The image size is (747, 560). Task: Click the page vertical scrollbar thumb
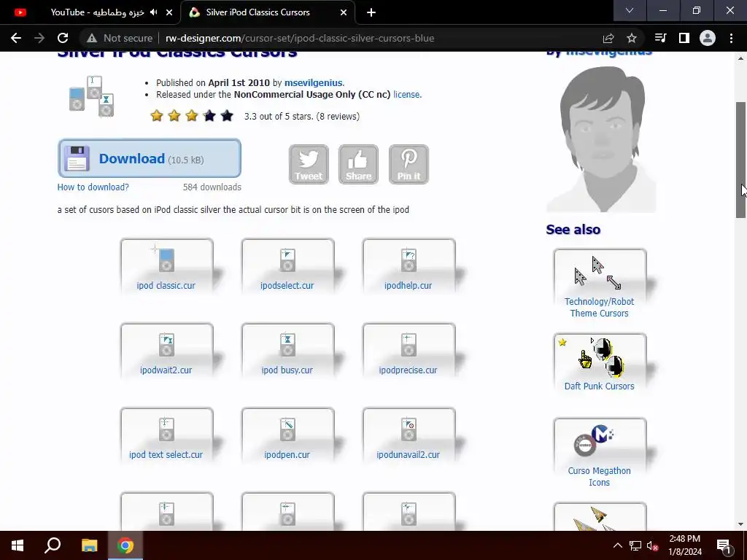[741, 160]
